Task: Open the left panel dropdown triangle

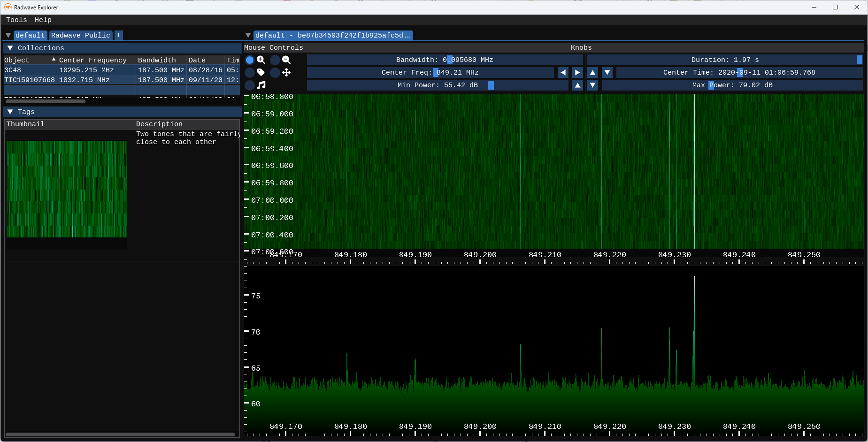Action: pyautogui.click(x=8, y=35)
